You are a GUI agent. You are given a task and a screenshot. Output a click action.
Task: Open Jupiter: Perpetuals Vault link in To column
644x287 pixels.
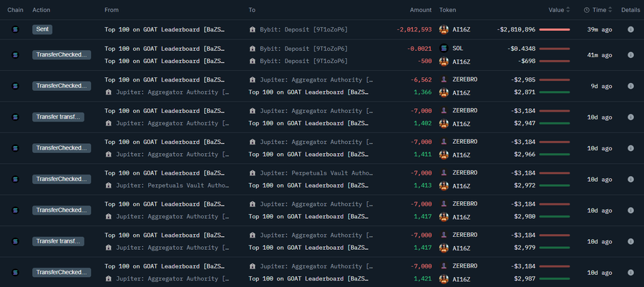tap(316, 173)
